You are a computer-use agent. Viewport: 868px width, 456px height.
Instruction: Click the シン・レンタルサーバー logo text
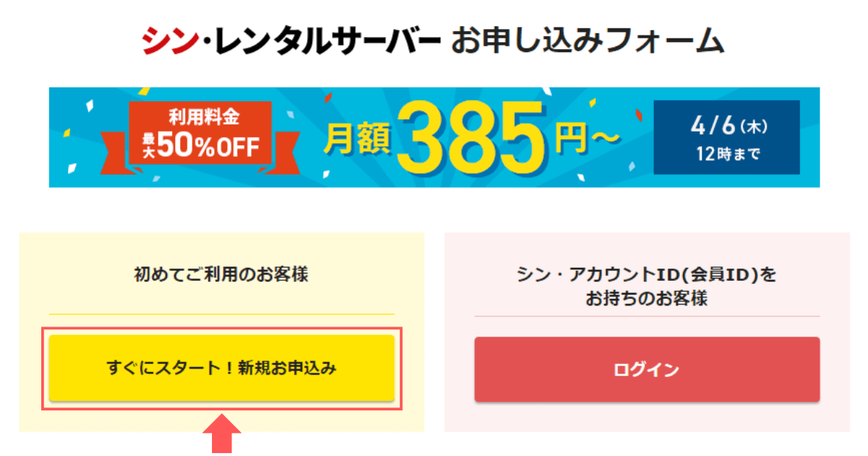[291, 41]
